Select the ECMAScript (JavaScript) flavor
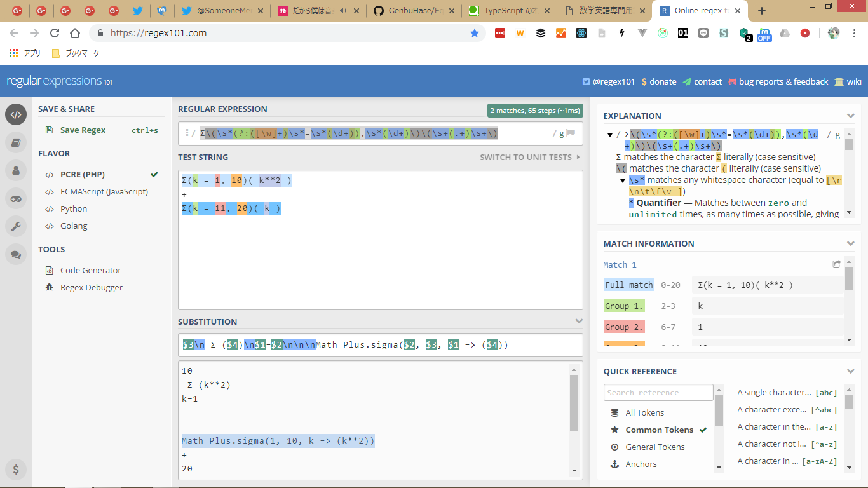 pos(104,191)
